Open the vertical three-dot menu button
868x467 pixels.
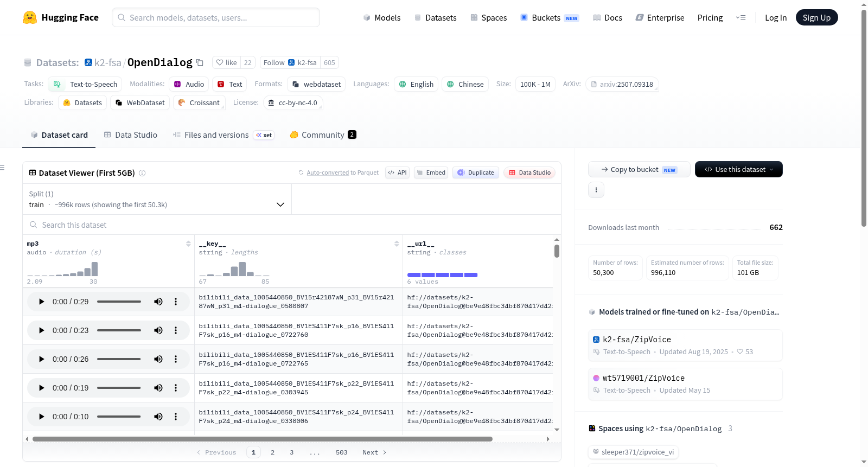tap(596, 190)
